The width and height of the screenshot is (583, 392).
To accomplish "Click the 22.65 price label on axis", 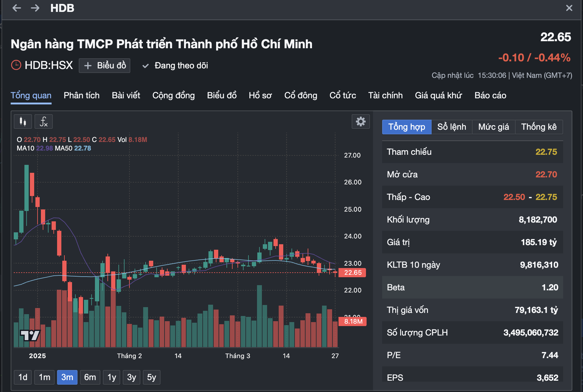I will point(353,272).
